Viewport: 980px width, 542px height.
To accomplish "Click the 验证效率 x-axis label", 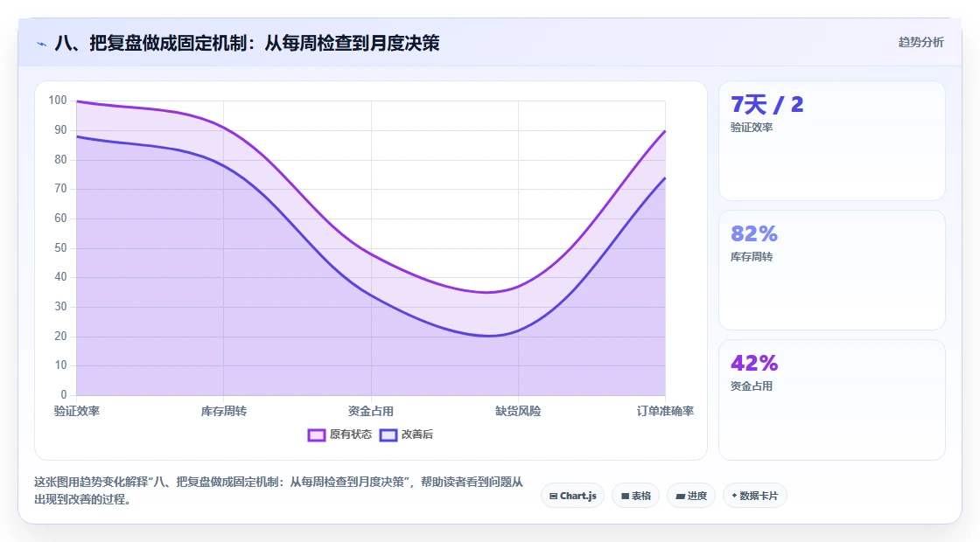I will click(x=77, y=411).
